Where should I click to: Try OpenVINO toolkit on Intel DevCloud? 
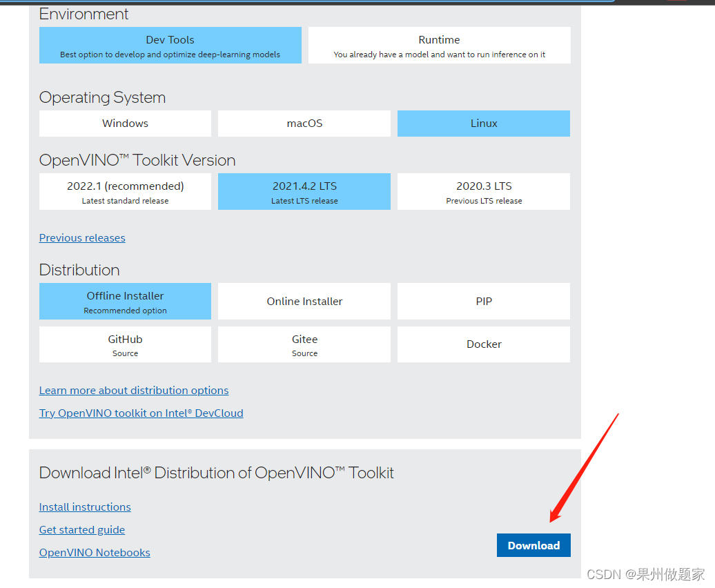click(x=141, y=413)
